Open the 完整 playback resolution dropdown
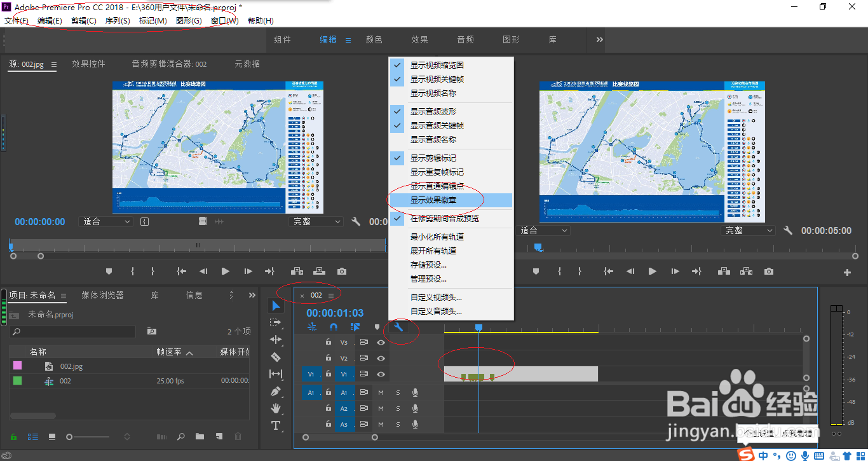This screenshot has height=461, width=868. (x=316, y=221)
